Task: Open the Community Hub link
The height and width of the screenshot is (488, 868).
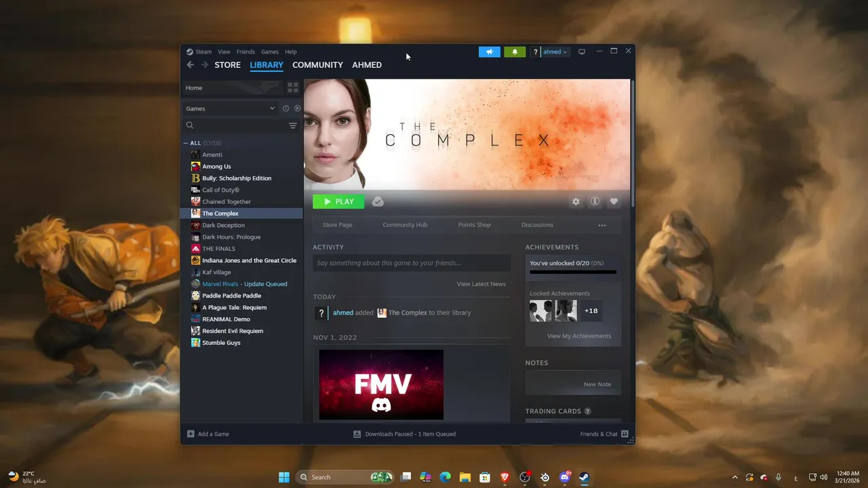Action: tap(405, 225)
